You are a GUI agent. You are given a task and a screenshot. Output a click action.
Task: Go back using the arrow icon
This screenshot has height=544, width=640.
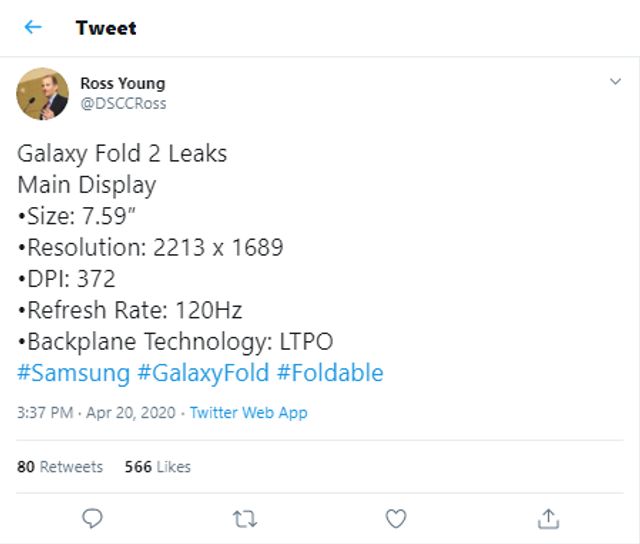(33, 27)
